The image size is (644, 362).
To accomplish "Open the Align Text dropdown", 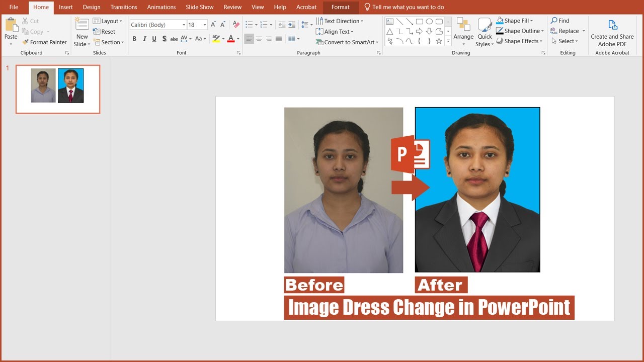I will tap(335, 32).
